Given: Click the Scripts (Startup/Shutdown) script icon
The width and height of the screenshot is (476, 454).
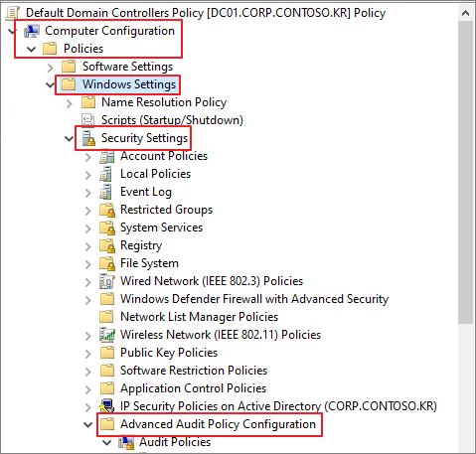Looking at the screenshot, I should point(88,120).
